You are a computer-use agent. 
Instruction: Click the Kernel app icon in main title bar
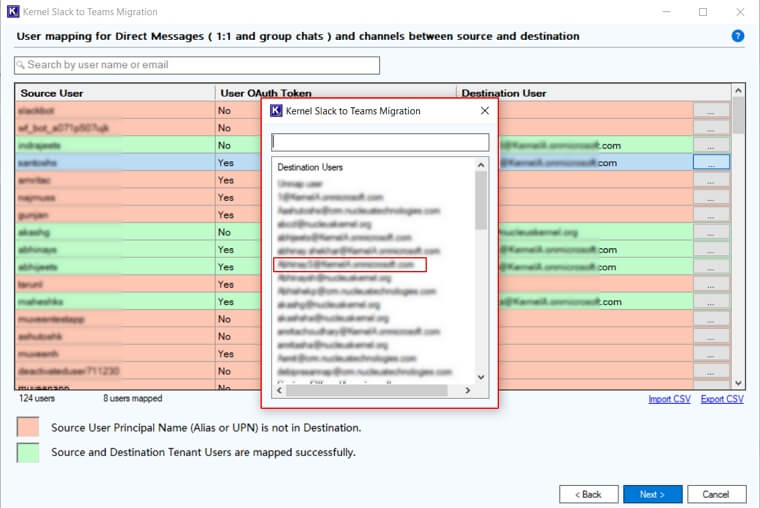13,11
